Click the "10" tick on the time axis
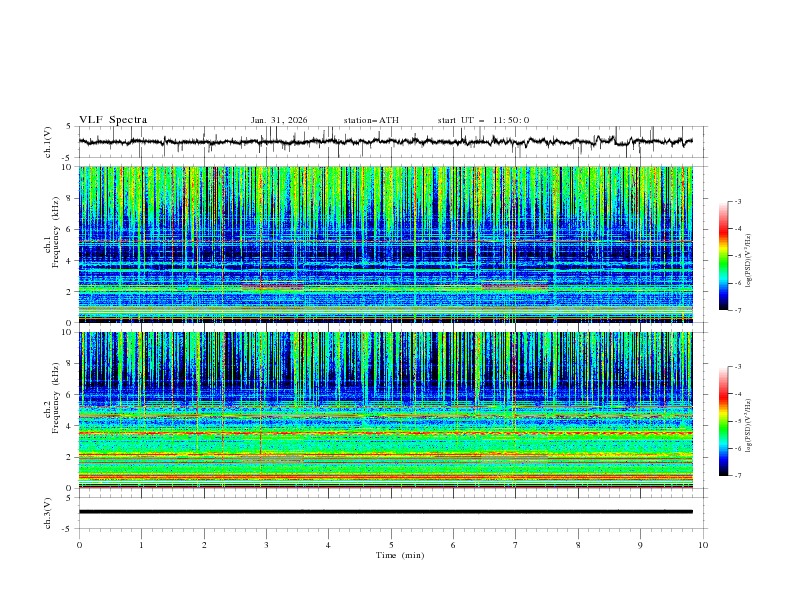 click(x=703, y=545)
